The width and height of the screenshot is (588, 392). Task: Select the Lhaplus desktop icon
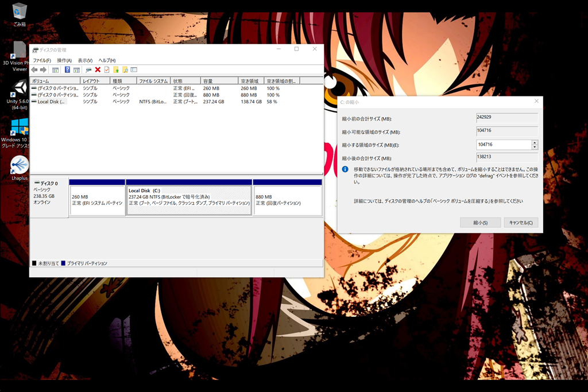click(x=20, y=168)
